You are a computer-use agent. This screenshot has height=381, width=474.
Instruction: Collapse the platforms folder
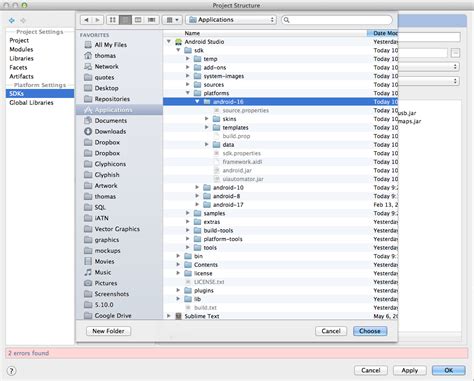188,93
